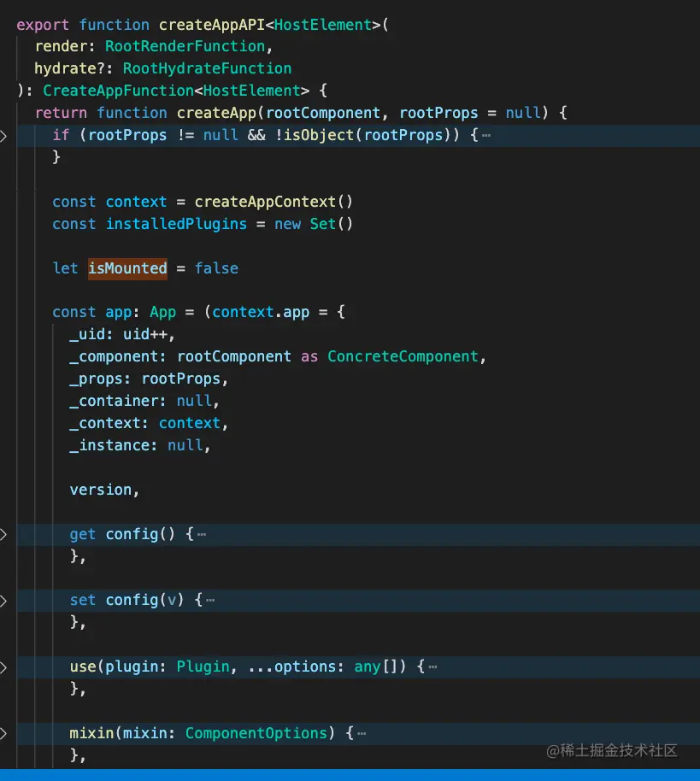This screenshot has height=781, width=700.
Task: Click the _props property
Action: [x=97, y=379]
